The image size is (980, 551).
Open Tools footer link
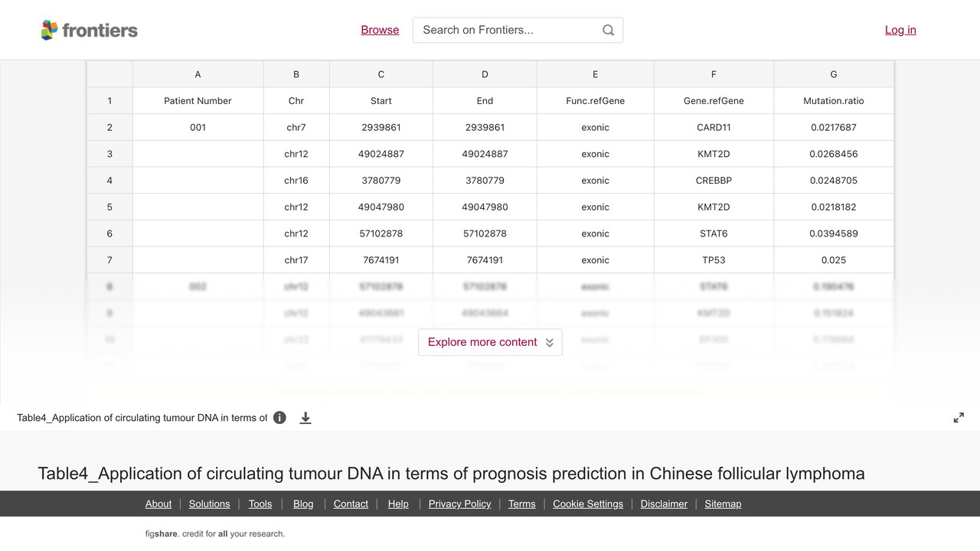260,504
